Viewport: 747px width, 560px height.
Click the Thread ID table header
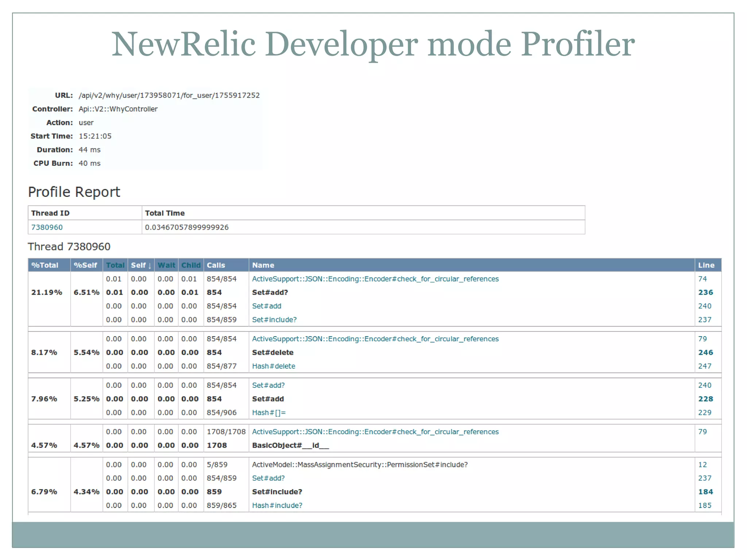[x=50, y=213]
